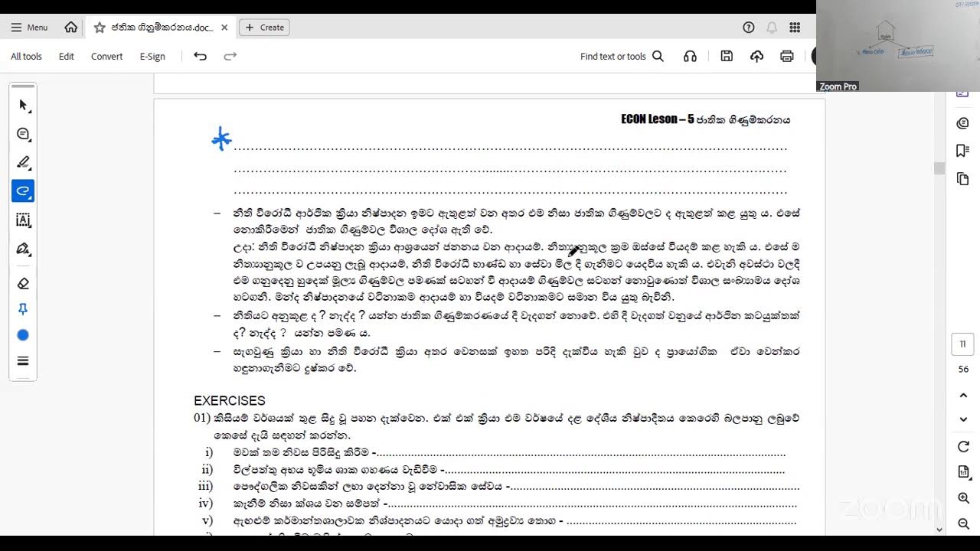The height and width of the screenshot is (551, 980).
Task: Open the E-Sign menu
Action: tap(152, 56)
